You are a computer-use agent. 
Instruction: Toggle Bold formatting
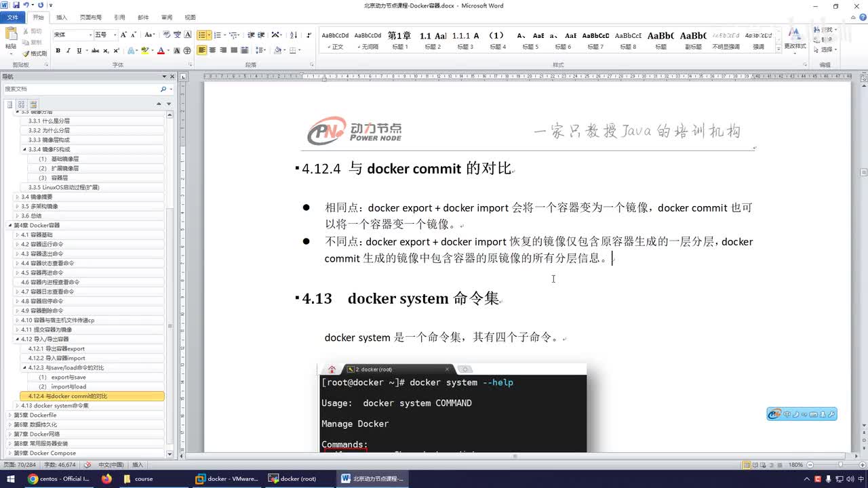tap(58, 50)
